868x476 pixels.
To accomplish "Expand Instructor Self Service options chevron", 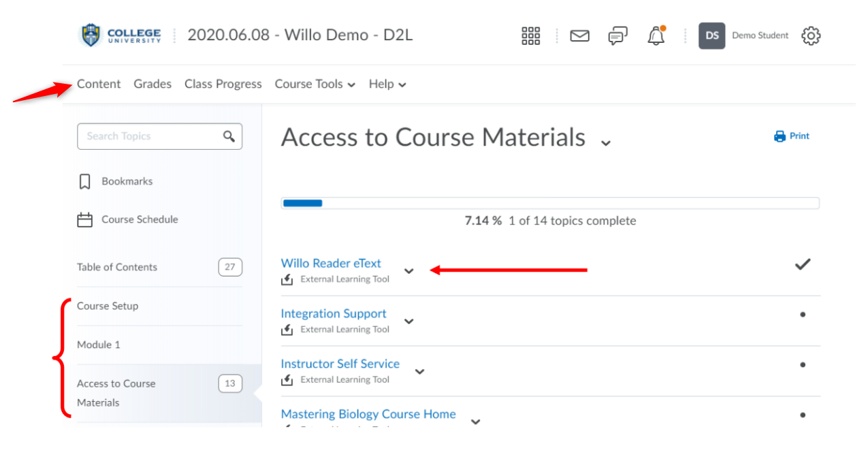I will pos(419,372).
